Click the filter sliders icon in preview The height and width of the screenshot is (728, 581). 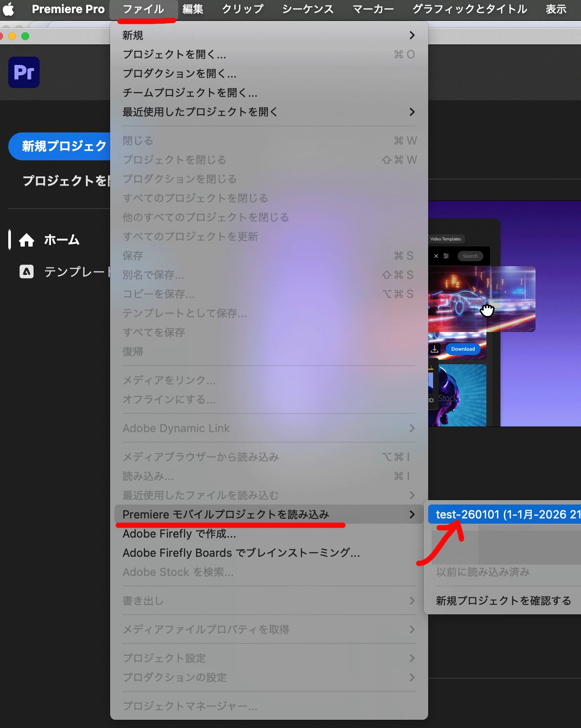(446, 256)
